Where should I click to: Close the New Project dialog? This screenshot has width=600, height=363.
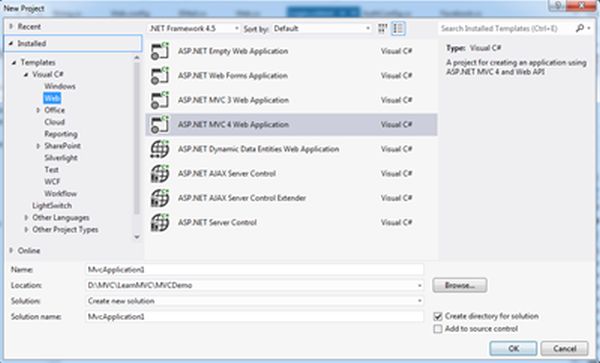click(581, 5)
